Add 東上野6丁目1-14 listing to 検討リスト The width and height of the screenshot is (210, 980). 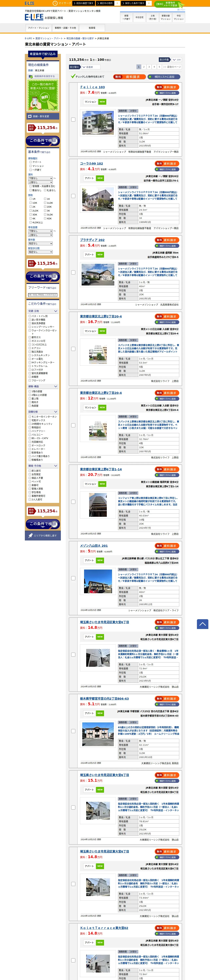click(167, 475)
